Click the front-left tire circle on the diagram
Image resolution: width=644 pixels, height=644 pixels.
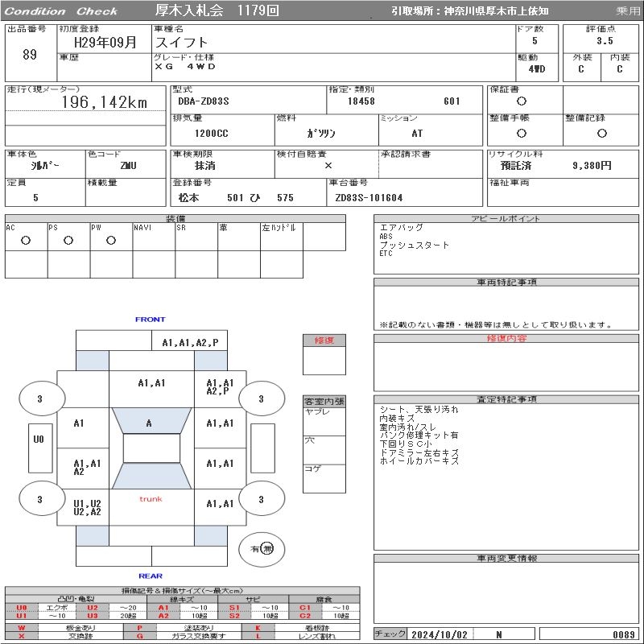click(x=39, y=398)
